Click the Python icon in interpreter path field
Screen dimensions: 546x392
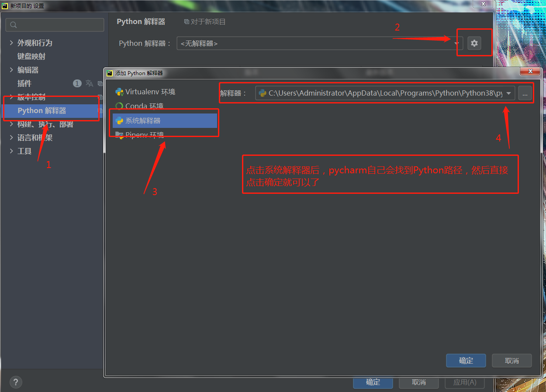[x=263, y=93]
